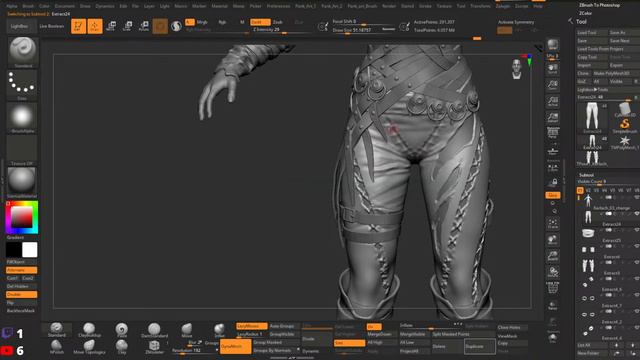The height and width of the screenshot is (360, 640).
Task: Toggle the Zsub button
Action: pyautogui.click(x=278, y=22)
